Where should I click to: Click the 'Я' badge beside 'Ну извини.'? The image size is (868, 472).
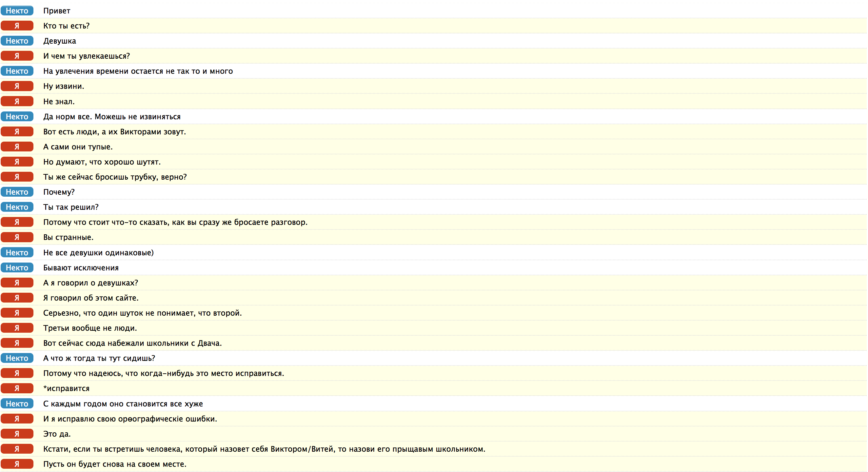[17, 86]
